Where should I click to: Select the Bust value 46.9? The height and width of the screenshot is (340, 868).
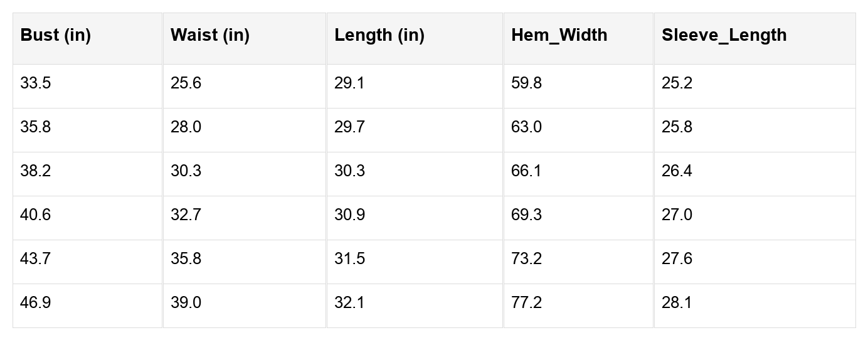(36, 303)
